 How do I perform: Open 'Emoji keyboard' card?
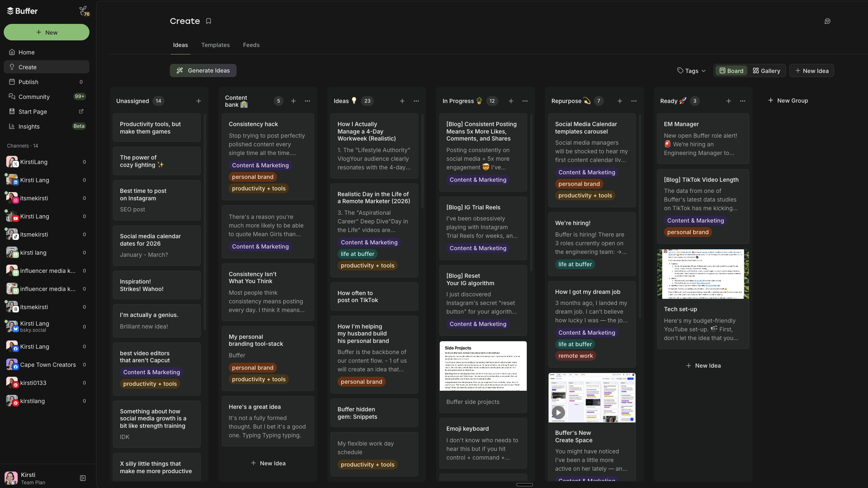[x=483, y=443]
